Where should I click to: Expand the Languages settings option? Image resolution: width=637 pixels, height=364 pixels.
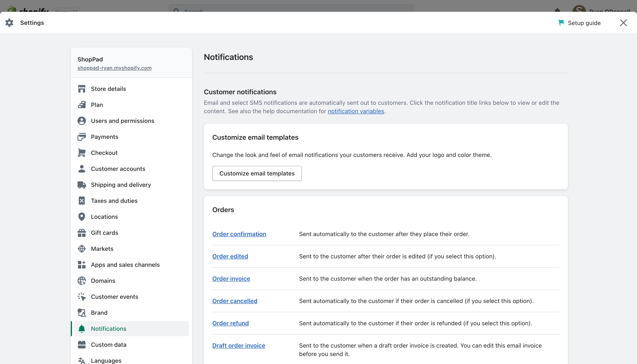click(x=106, y=360)
